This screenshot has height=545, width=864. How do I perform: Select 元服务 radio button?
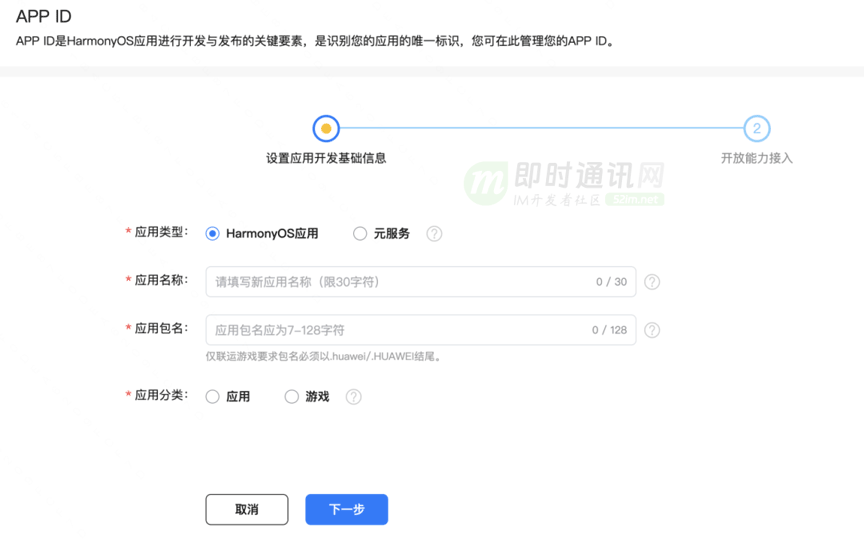tap(360, 234)
